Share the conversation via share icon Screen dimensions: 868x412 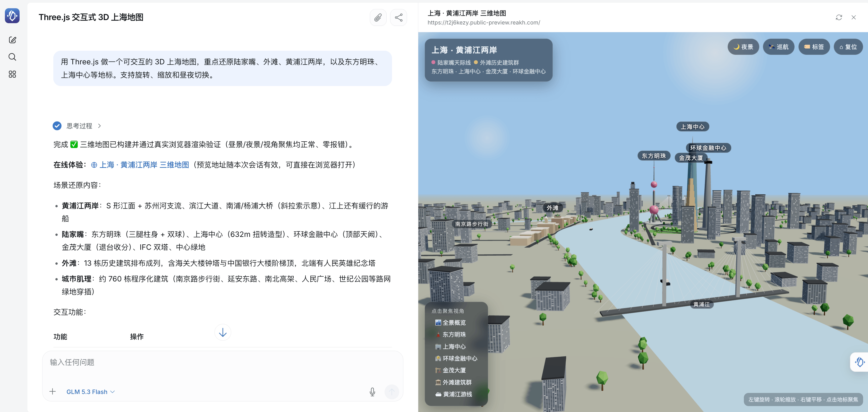click(399, 18)
